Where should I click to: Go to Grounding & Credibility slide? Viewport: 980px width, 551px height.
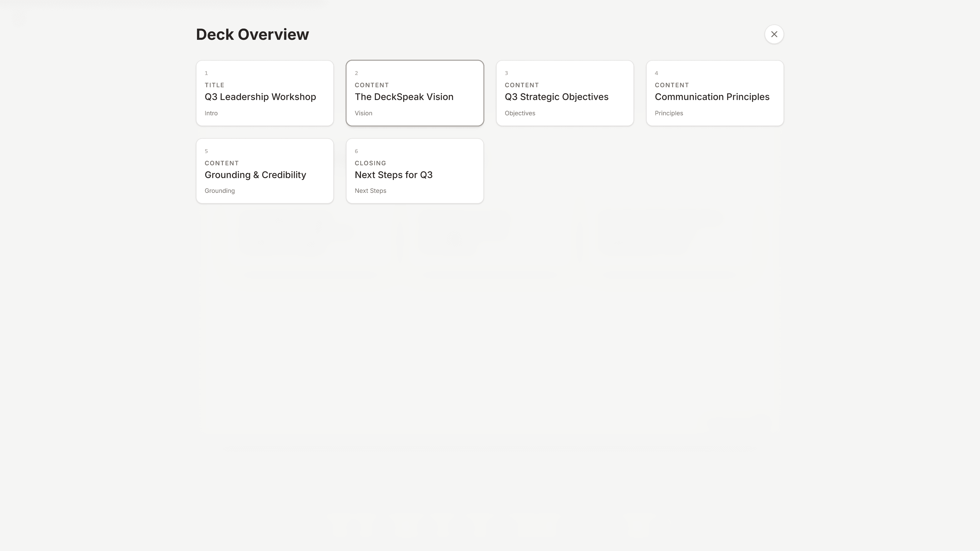[265, 171]
